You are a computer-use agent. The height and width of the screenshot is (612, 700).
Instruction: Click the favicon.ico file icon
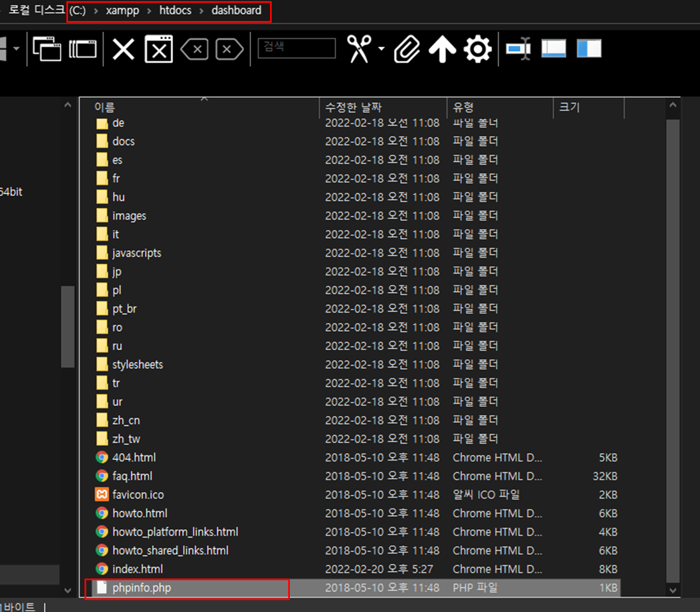[102, 495]
